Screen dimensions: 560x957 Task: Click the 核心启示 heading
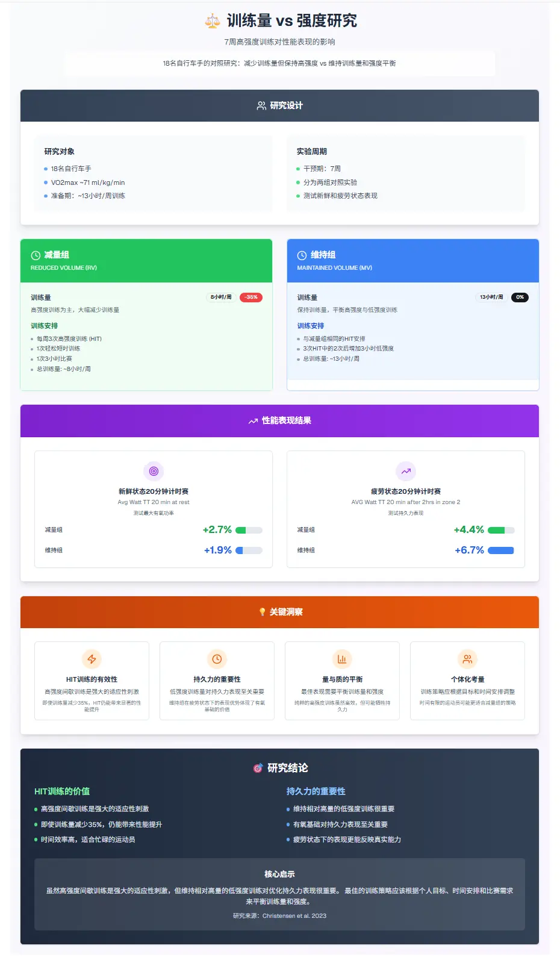click(279, 874)
